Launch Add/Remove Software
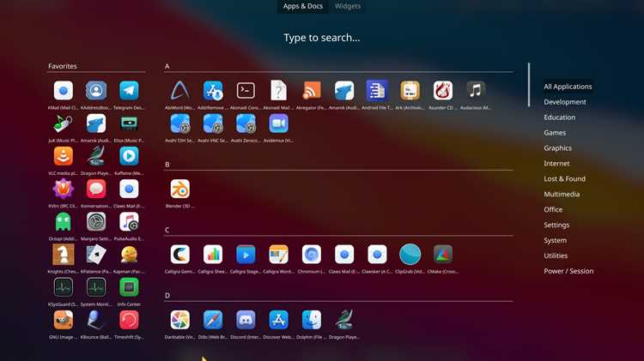This screenshot has width=644, height=361. pos(213,91)
